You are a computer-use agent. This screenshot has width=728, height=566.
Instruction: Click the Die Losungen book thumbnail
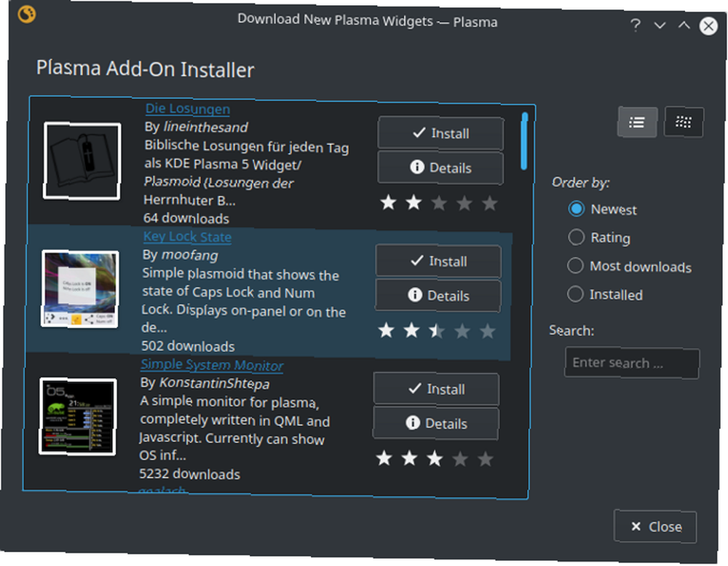[82, 161]
